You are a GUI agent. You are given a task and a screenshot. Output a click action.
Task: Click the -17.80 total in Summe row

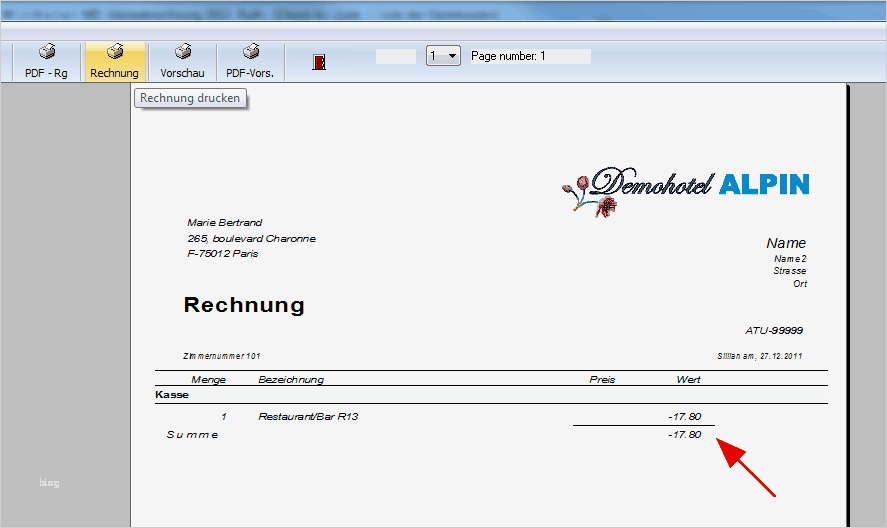click(684, 435)
